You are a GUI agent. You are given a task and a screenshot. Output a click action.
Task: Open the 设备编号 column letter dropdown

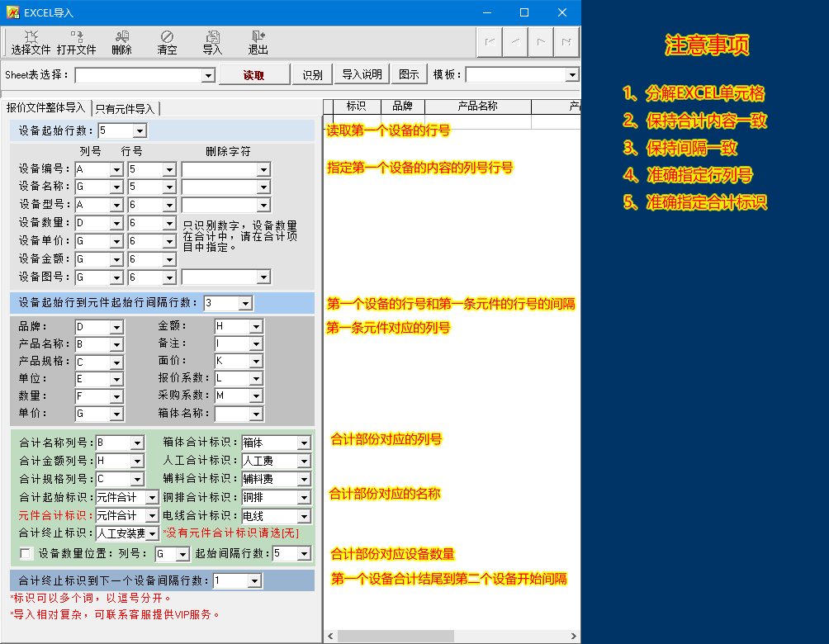(117, 169)
